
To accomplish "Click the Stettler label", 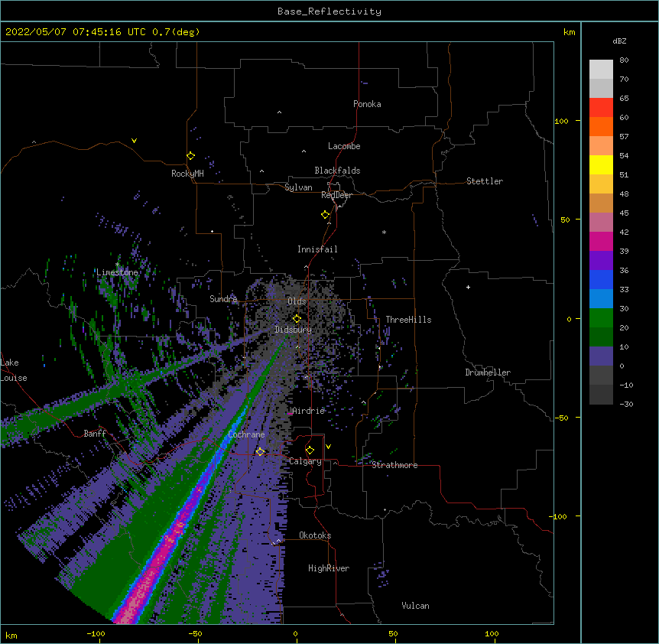I will (484, 181).
